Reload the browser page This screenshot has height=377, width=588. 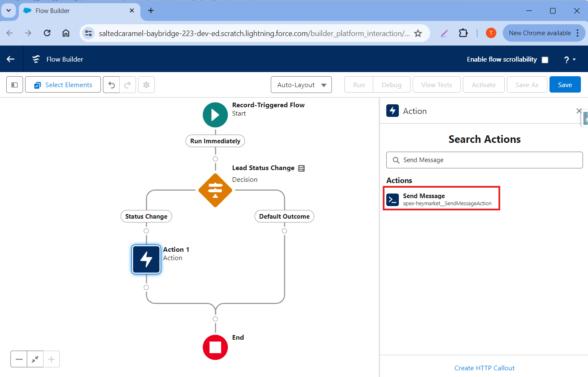pos(47,33)
